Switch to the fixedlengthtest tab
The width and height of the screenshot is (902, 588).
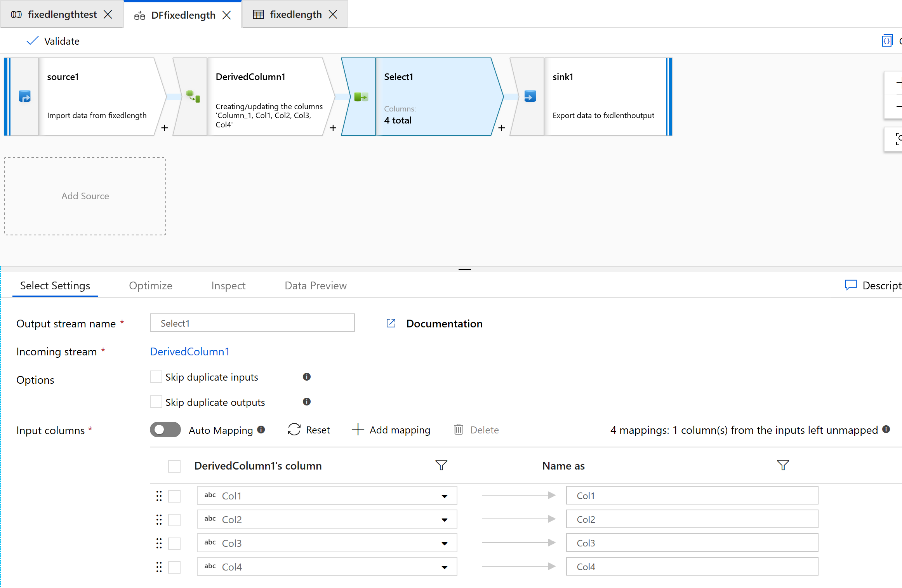[62, 14]
